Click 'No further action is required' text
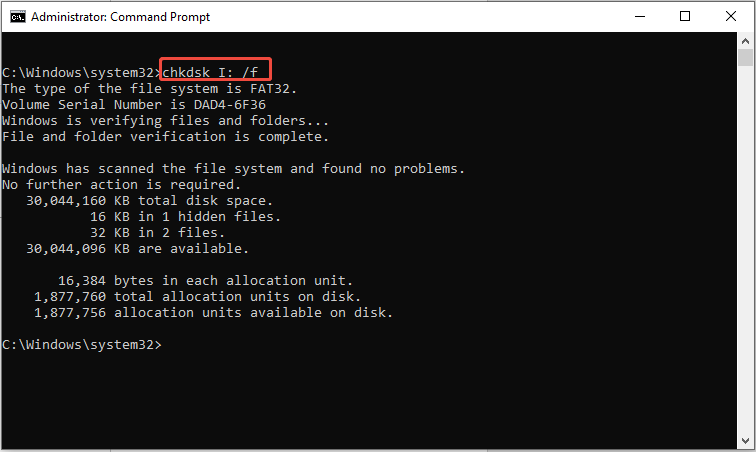 point(121,184)
